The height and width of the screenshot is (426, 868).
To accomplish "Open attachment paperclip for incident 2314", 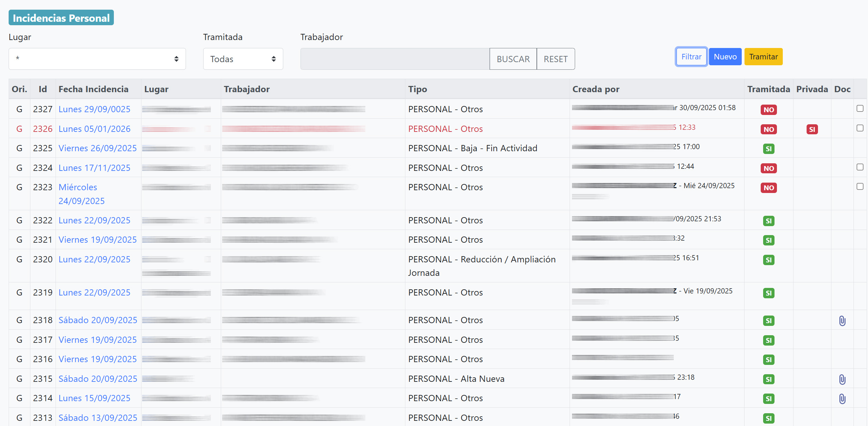I will 842,399.
